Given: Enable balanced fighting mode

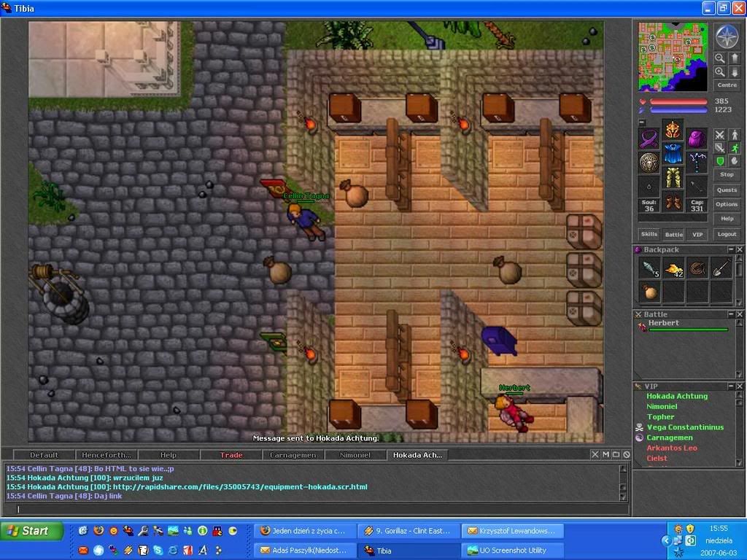Looking at the screenshot, I should pyautogui.click(x=720, y=148).
